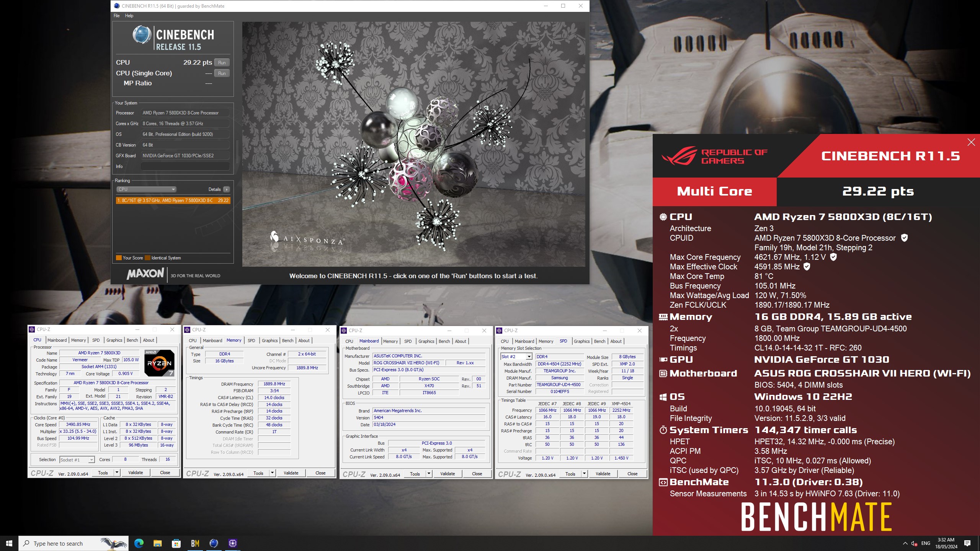
Task: Click the Cinebench globe logo
Action: pos(142,35)
